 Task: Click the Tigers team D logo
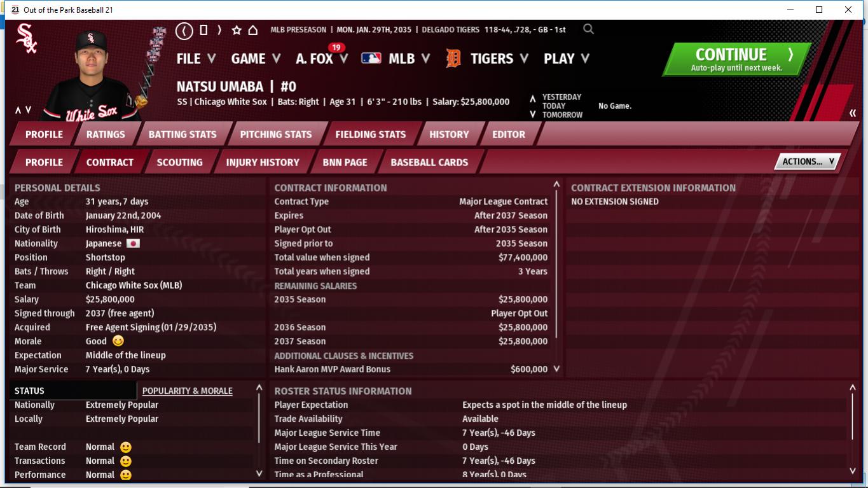pos(453,59)
